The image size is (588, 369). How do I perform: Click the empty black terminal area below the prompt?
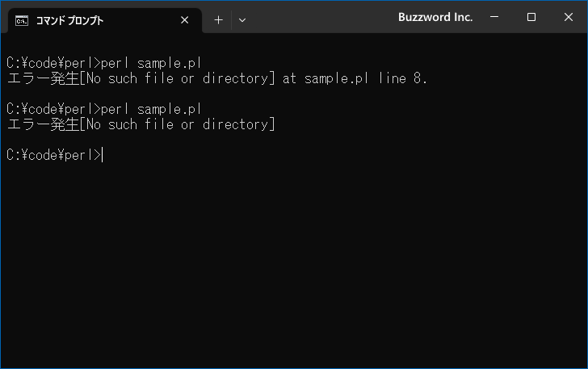tap(294, 262)
